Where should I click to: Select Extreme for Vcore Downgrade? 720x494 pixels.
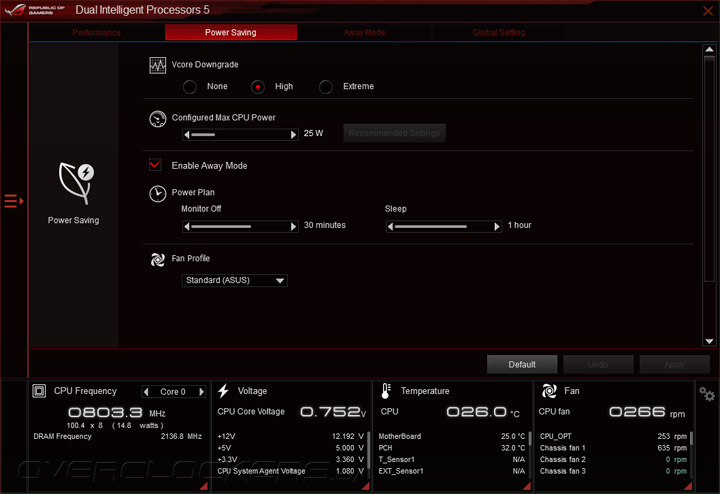pos(326,87)
